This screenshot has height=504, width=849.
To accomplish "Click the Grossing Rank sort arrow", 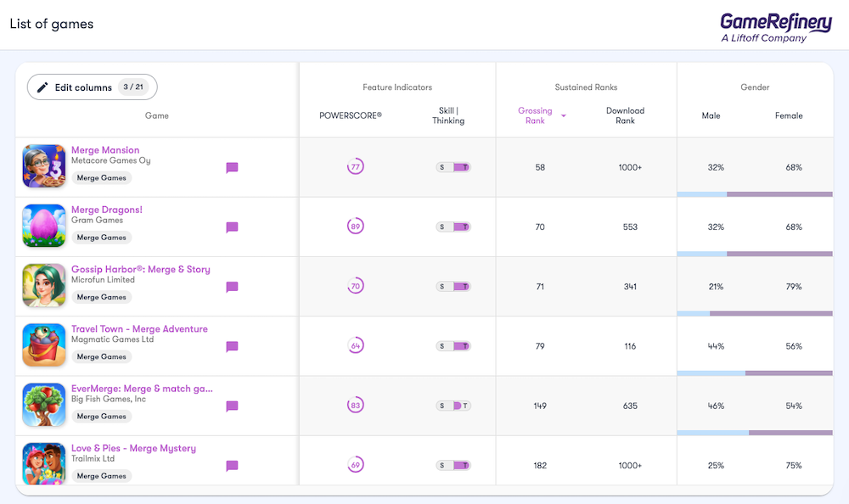I will pyautogui.click(x=564, y=116).
